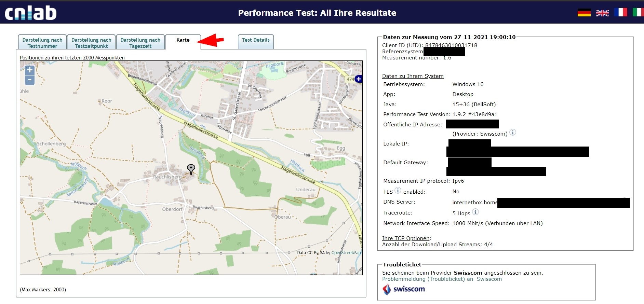644x304 pixels.
Task: Zoom in on the map
Action: (30, 70)
